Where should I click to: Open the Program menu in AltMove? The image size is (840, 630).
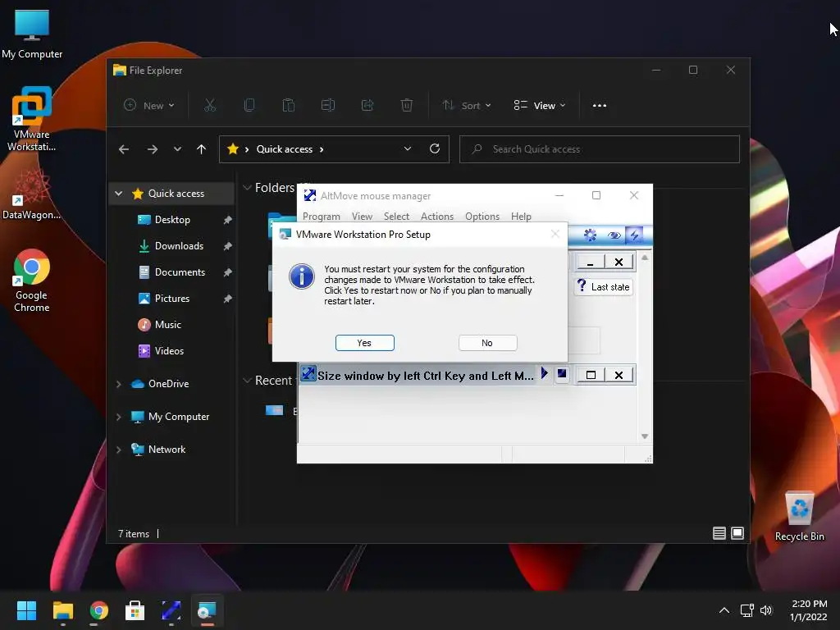322,217
